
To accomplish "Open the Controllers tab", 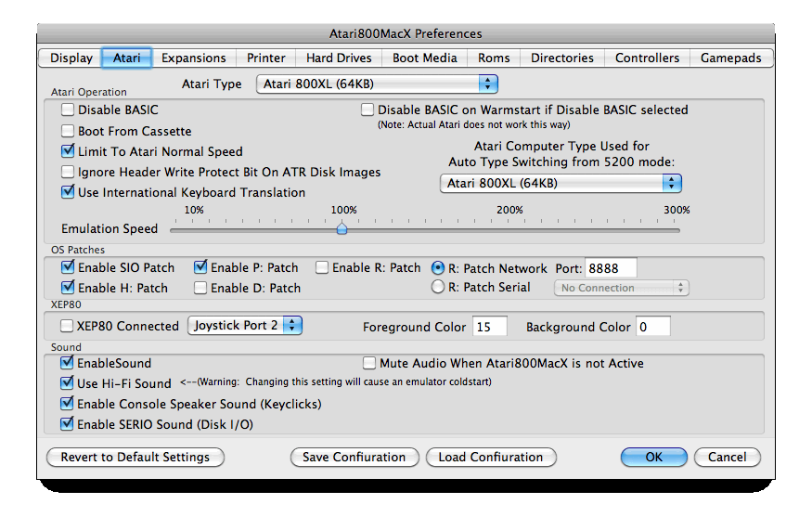I will (x=647, y=58).
